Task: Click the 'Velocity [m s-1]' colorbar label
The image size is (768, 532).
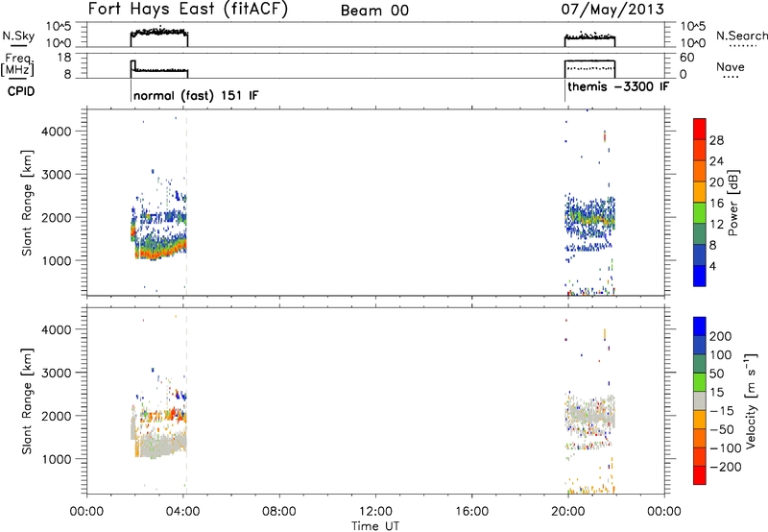Action: point(751,400)
